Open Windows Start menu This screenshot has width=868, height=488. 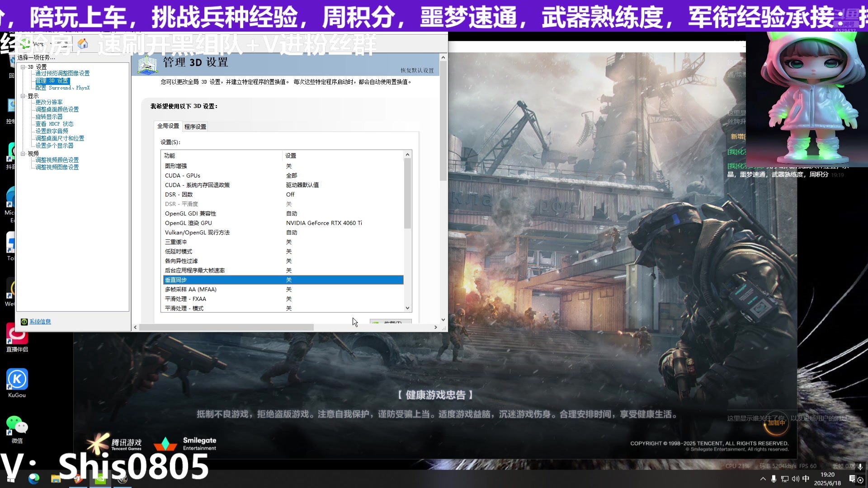12,479
